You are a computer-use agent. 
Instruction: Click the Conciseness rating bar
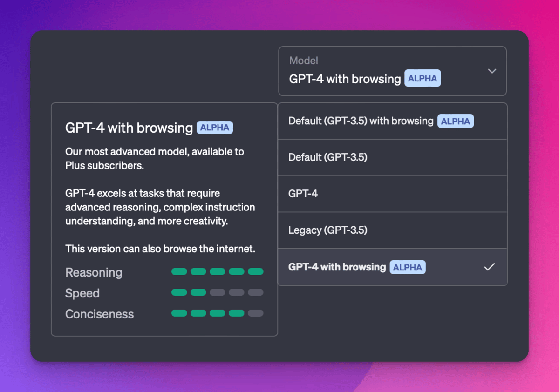point(218,313)
